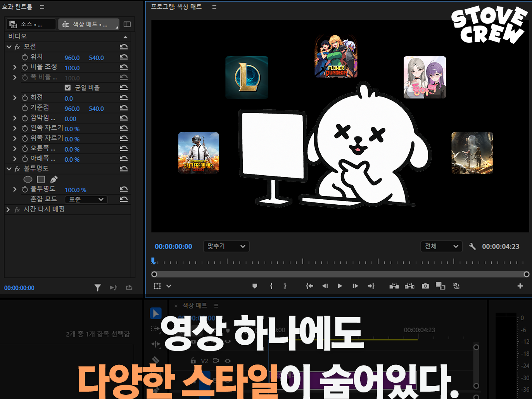Toggle the fx switch for 모션
Image resolution: width=532 pixels, height=399 pixels.
pos(17,47)
